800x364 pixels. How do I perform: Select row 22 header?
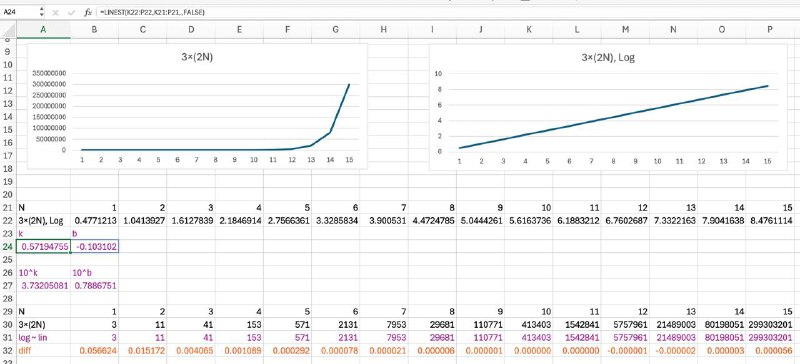pos(8,221)
